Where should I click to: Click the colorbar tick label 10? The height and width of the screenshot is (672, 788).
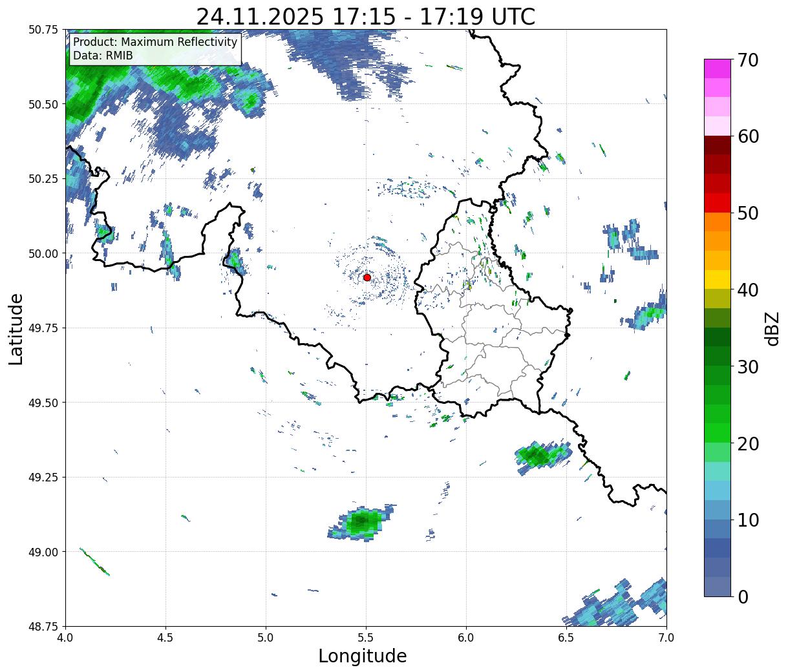click(x=747, y=520)
